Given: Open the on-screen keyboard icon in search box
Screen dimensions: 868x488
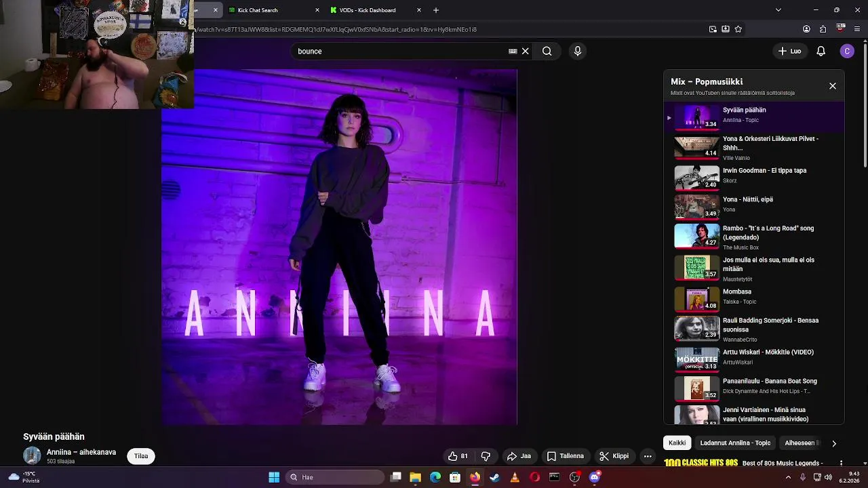Looking at the screenshot, I should (513, 51).
